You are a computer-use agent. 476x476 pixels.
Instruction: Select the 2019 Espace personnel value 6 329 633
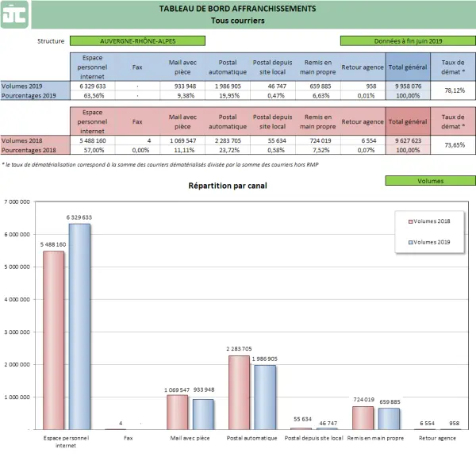pos(93,86)
